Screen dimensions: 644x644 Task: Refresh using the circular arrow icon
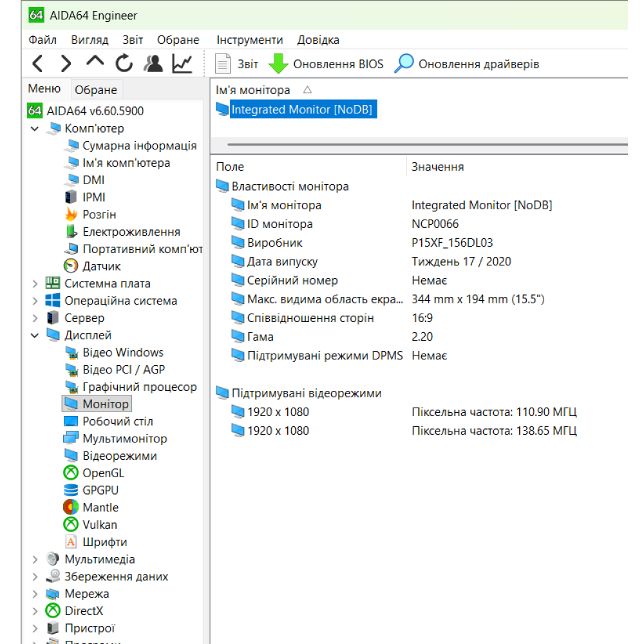coord(124,64)
